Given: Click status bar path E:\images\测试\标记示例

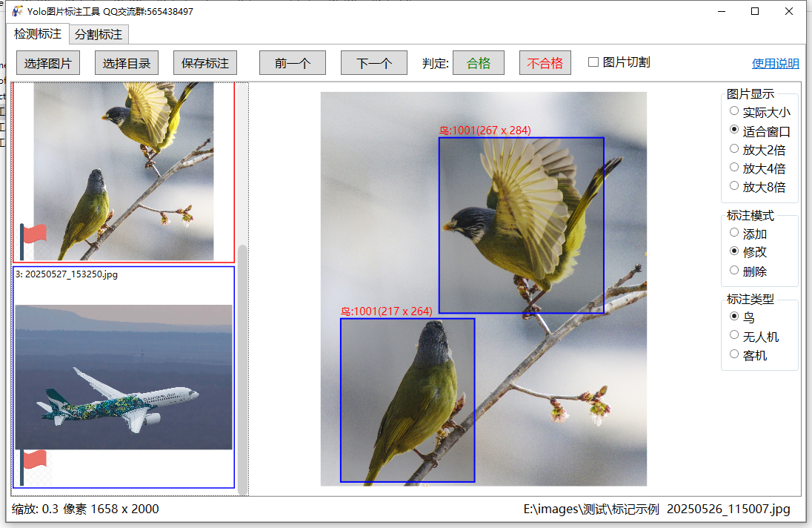Looking at the screenshot, I should (591, 509).
